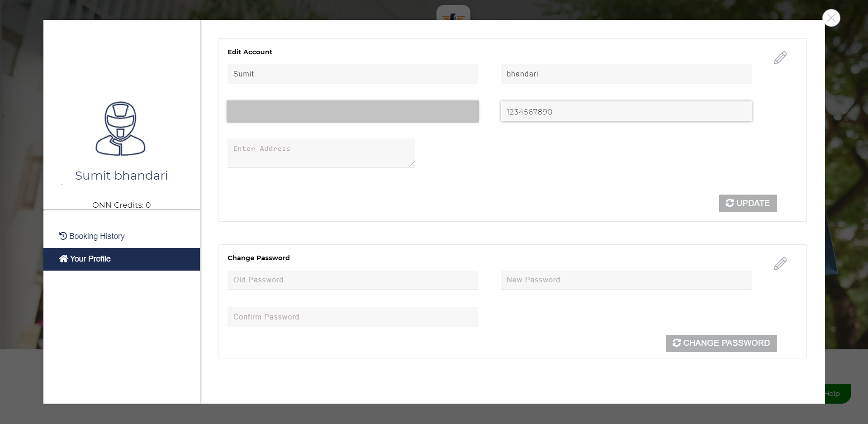Click the last name field showing bhandari
This screenshot has height=424, width=868.
626,74
